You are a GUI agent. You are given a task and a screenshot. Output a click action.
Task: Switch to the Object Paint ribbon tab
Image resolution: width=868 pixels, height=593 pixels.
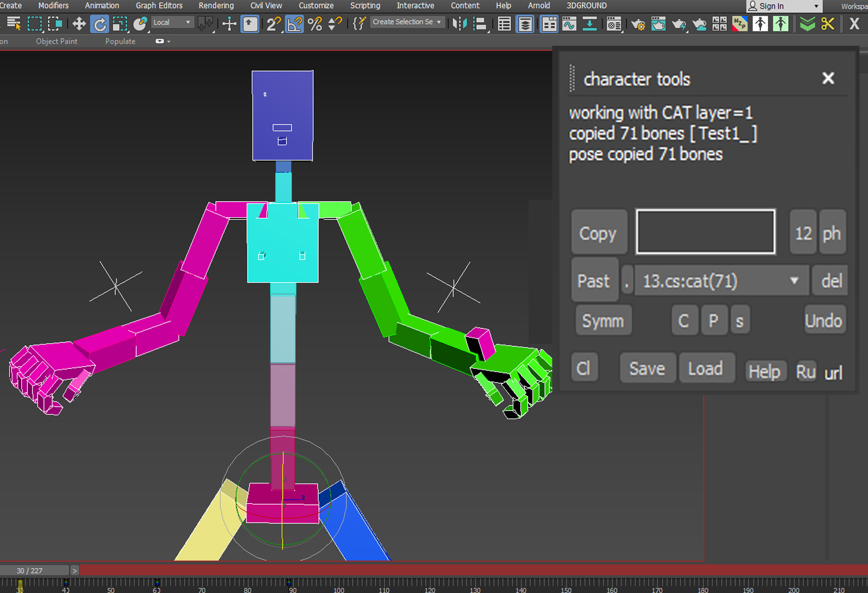[x=57, y=41]
